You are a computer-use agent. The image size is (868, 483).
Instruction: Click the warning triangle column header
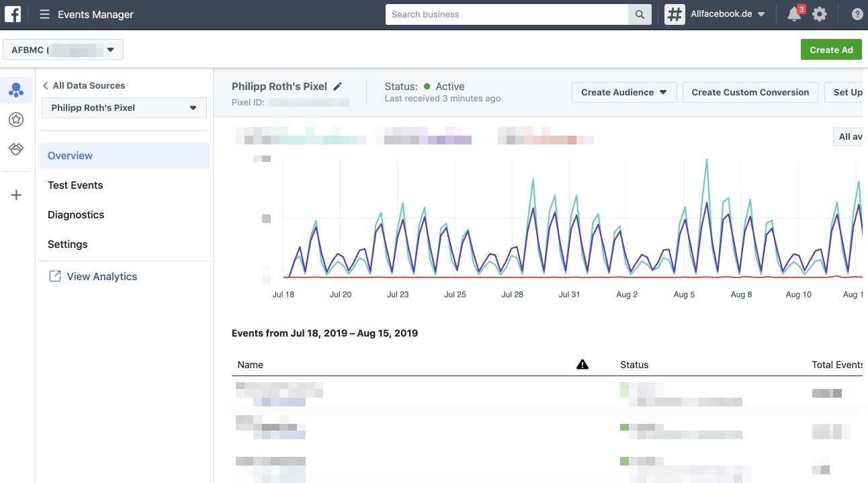click(x=582, y=364)
